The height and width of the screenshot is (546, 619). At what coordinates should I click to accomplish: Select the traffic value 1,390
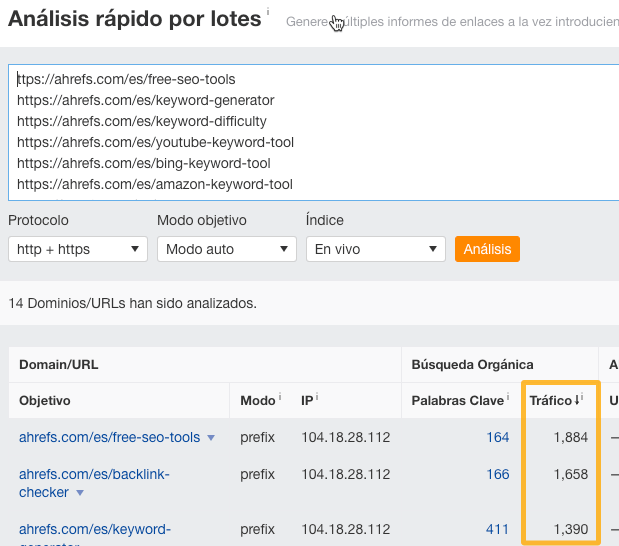(x=571, y=529)
